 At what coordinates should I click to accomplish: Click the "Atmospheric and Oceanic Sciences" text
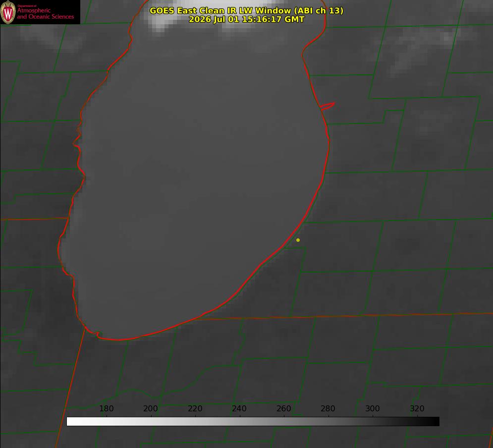tap(45, 13)
